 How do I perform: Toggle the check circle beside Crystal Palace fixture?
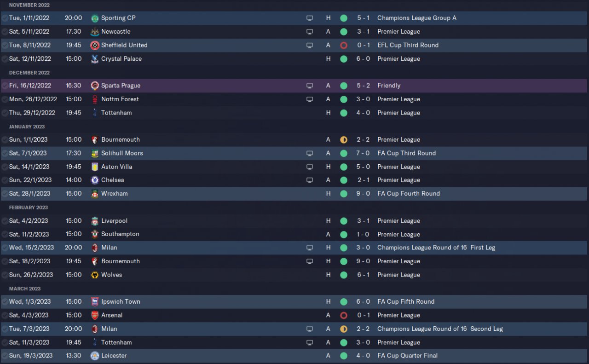5,59
